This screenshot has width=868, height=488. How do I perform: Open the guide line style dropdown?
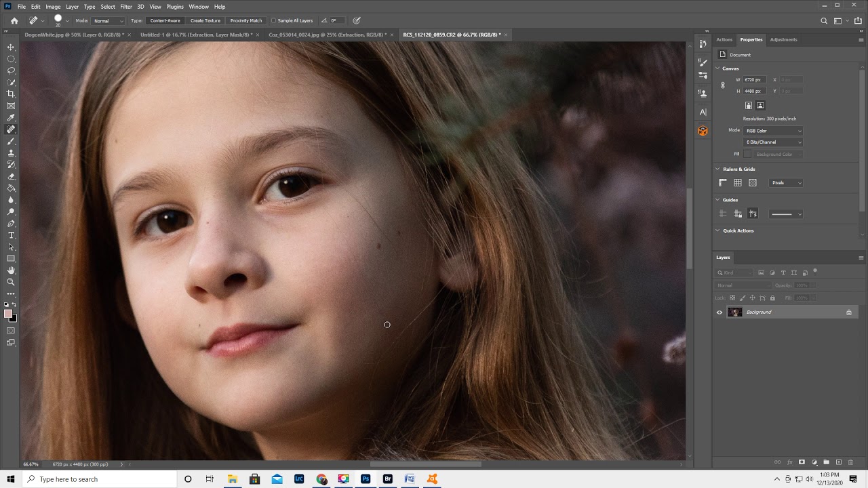click(x=787, y=214)
